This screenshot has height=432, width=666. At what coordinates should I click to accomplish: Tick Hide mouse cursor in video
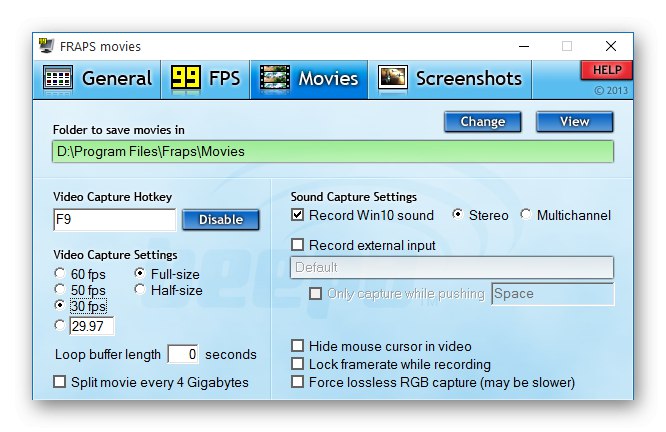click(x=297, y=346)
